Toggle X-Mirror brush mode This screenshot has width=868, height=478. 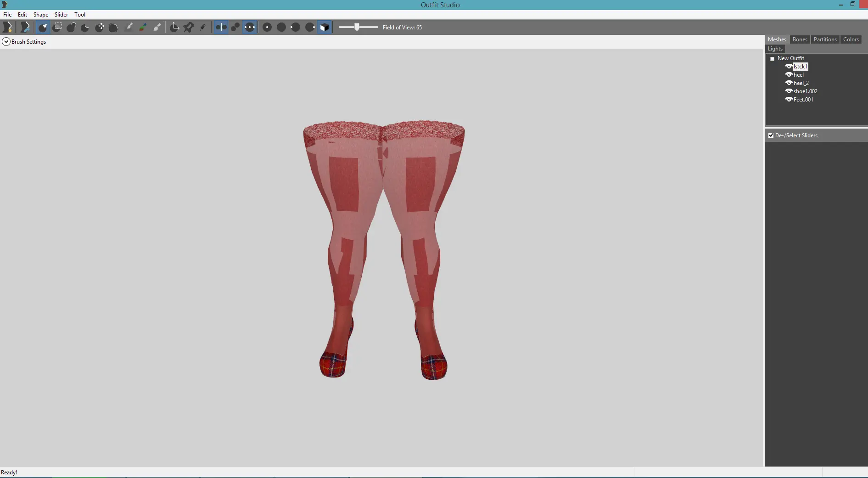click(221, 27)
